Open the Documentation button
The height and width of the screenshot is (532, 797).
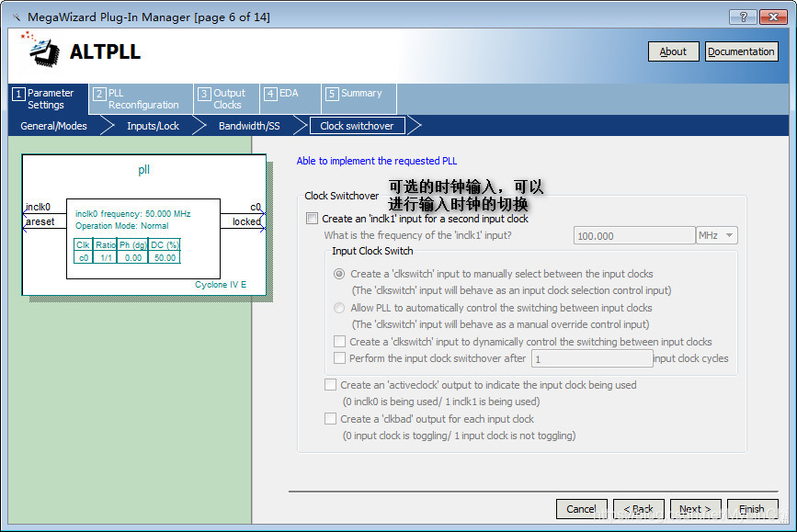point(741,51)
